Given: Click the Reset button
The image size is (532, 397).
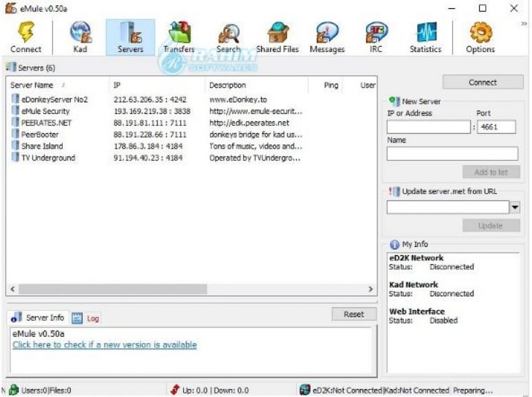Looking at the screenshot, I should point(354,314).
